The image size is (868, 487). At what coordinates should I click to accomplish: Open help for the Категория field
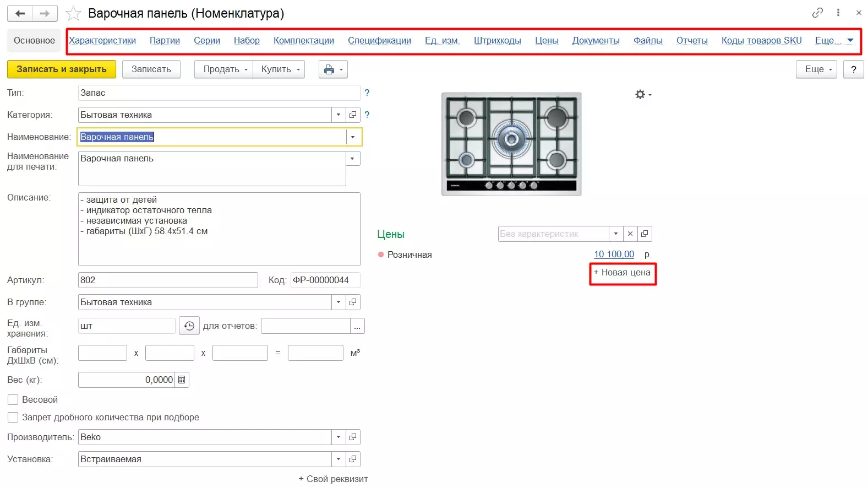click(367, 115)
